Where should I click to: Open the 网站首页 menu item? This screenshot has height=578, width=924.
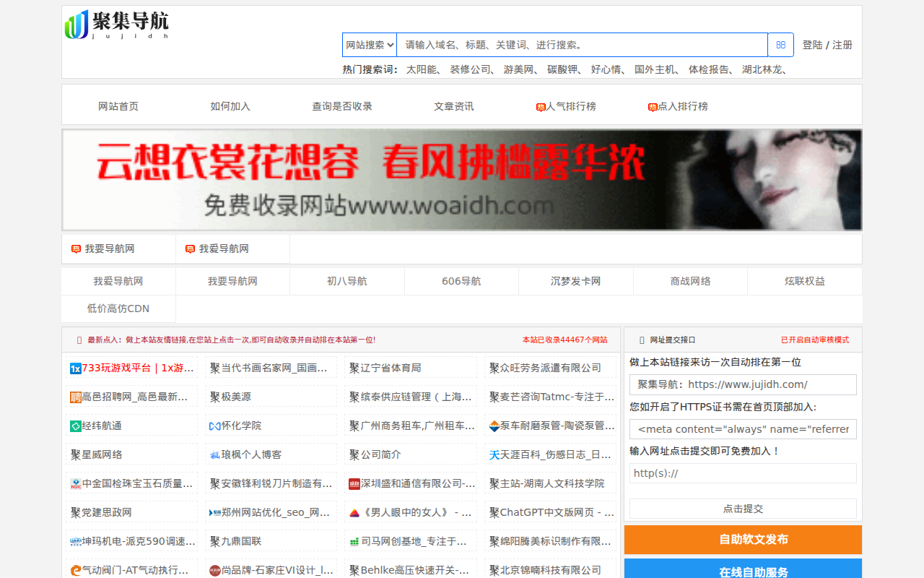118,106
